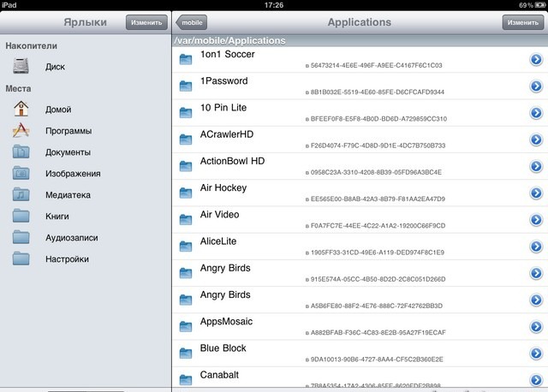Screen dimensions: 548x392
Task: Click the Blue Block folder name
Action: click(223, 348)
